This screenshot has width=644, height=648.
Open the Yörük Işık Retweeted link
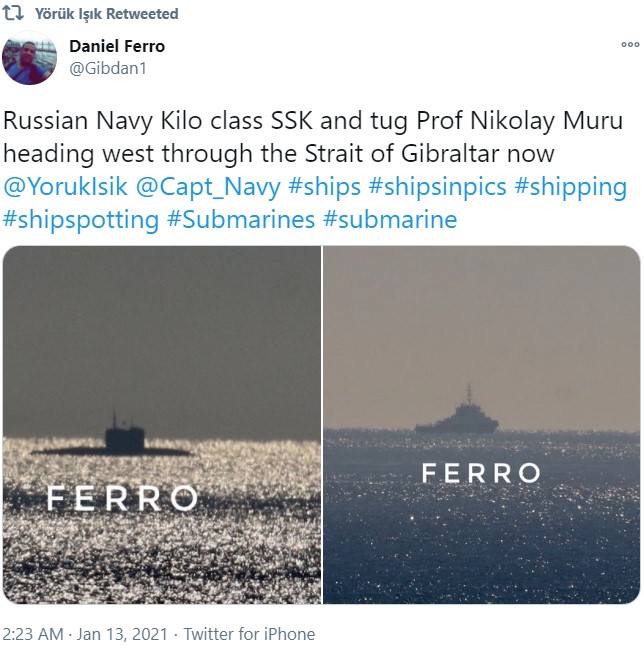coord(106,14)
